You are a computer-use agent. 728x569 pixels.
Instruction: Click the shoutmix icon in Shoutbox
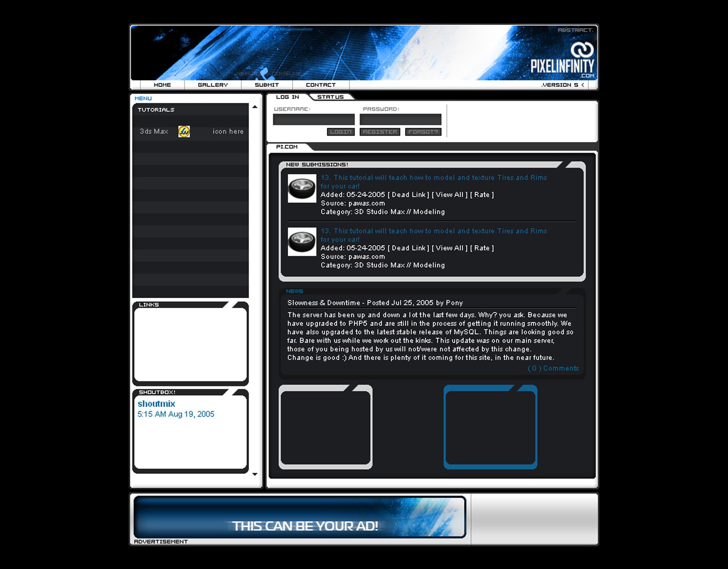click(x=157, y=403)
